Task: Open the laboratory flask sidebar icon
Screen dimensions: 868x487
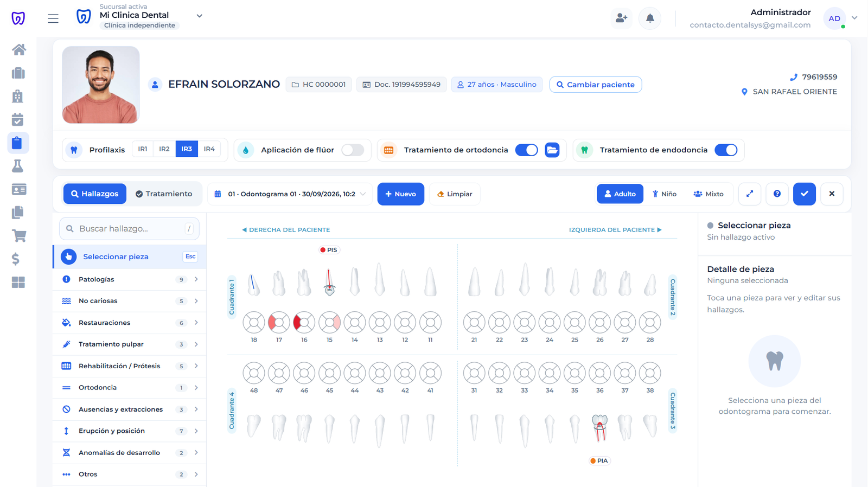Action: click(18, 166)
